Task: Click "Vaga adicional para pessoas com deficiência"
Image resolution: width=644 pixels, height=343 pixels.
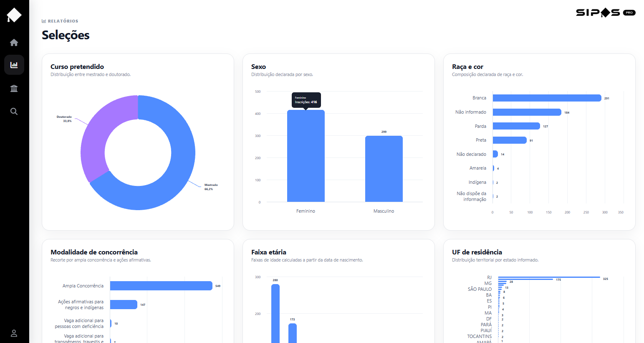Action: pos(79,323)
